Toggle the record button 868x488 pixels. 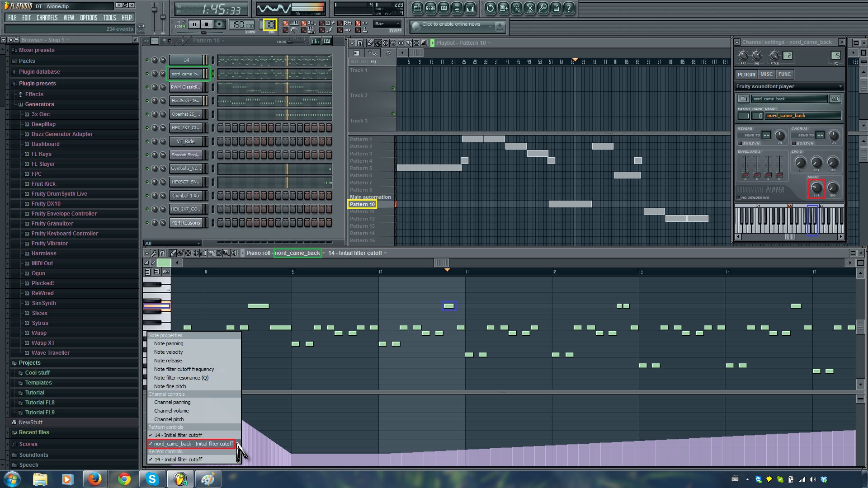(x=219, y=24)
